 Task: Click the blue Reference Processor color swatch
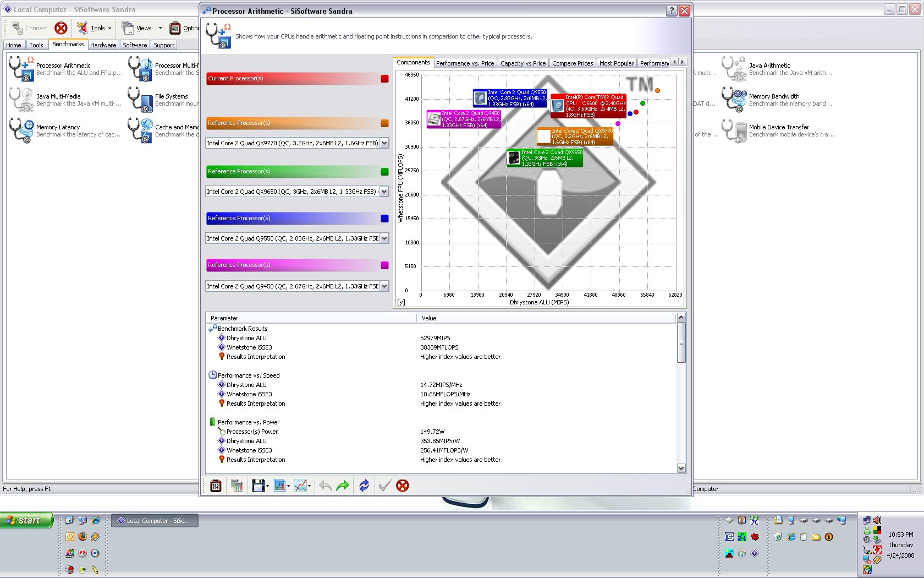tap(384, 219)
